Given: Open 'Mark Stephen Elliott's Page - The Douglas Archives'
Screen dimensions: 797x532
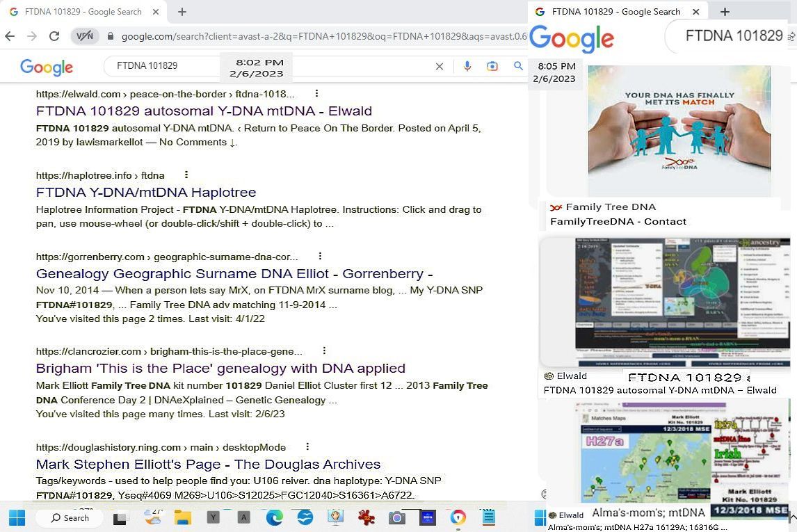Looking at the screenshot, I should pos(208,464).
